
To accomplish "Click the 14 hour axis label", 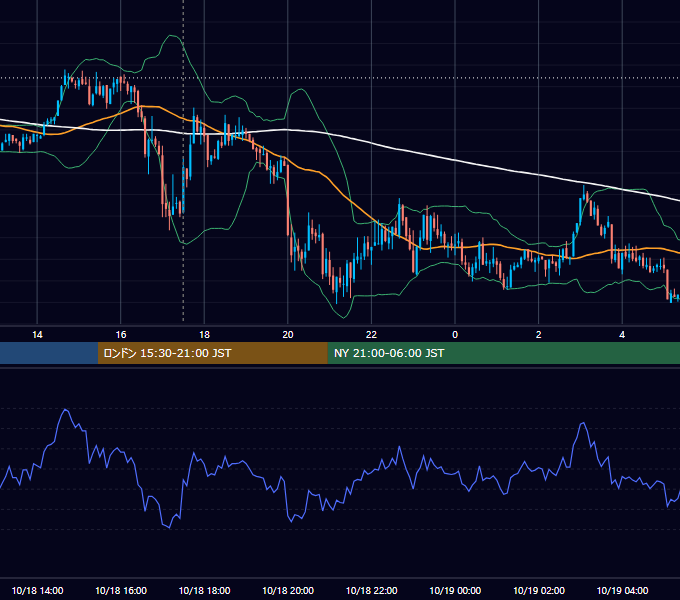I will [37, 335].
